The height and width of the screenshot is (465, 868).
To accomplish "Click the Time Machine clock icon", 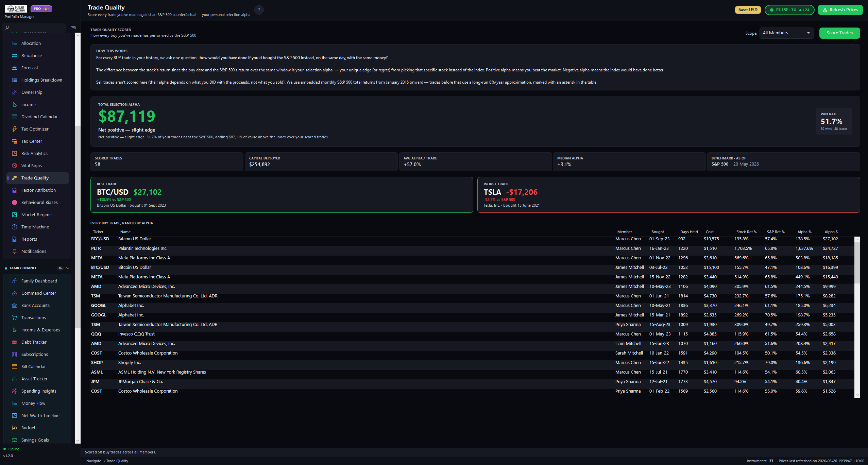I will (14, 227).
